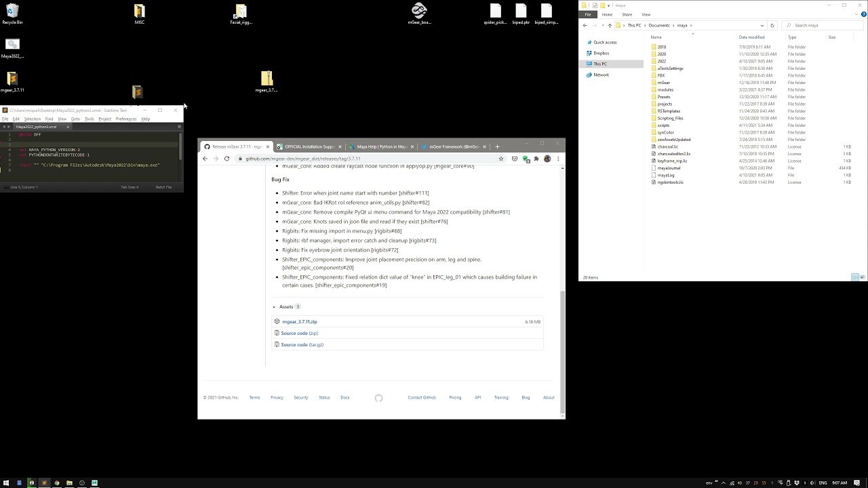Select the Facial_rigg desktop folder icon
This screenshot has width=868, height=488.
241,14
